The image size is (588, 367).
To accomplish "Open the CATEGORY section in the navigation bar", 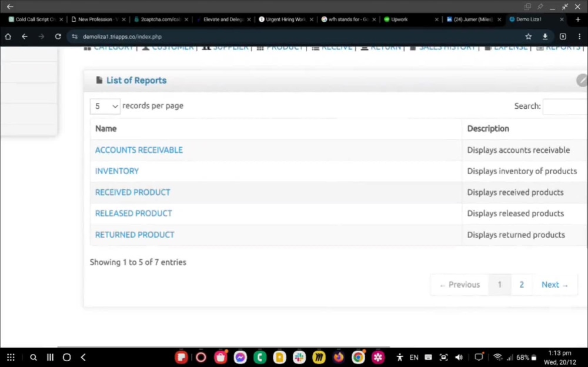I will pyautogui.click(x=113, y=47).
